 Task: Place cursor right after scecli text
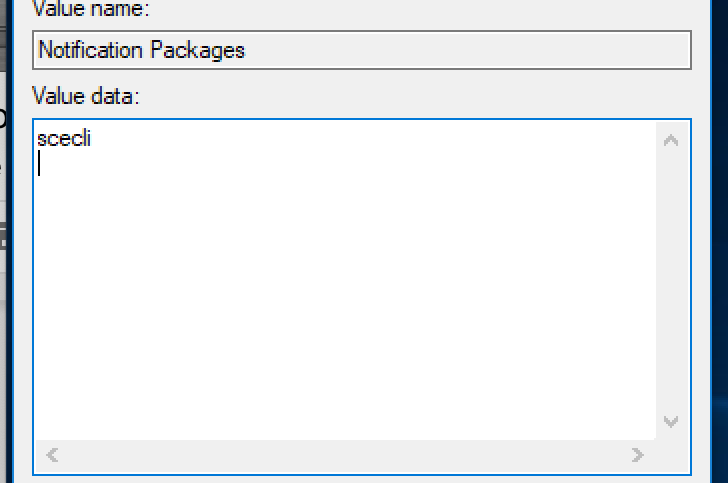coord(92,138)
